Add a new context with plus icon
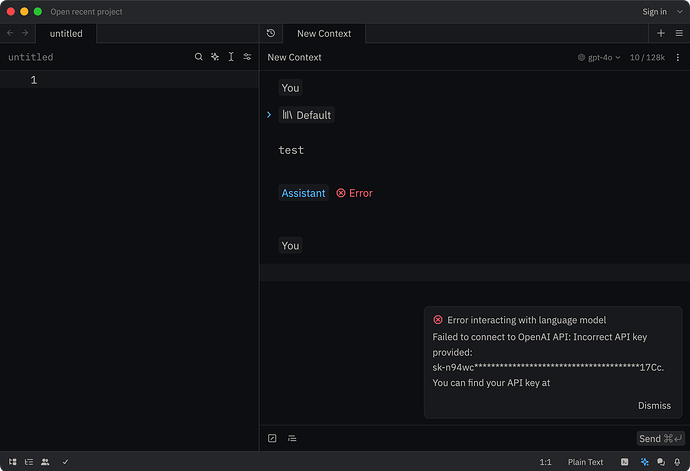The width and height of the screenshot is (690, 471). click(661, 33)
